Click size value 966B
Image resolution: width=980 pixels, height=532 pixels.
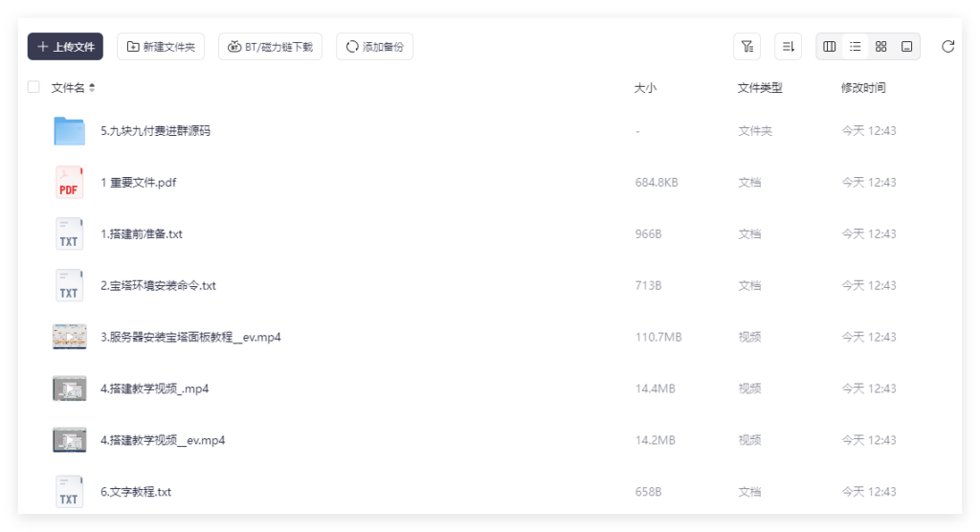[x=648, y=233]
